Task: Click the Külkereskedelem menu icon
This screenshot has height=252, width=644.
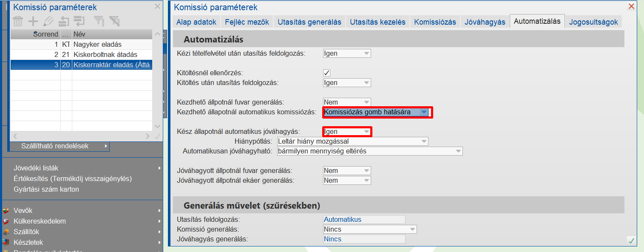Action: coord(6,221)
